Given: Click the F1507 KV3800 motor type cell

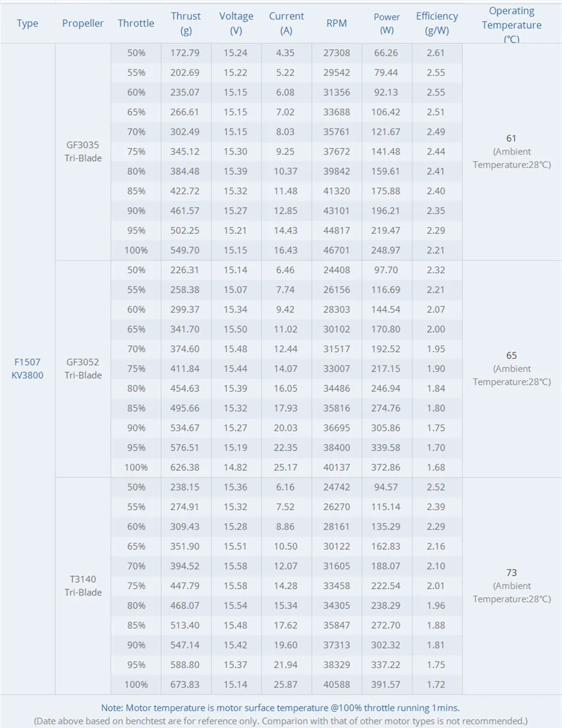Looking at the screenshot, I should coord(28,368).
